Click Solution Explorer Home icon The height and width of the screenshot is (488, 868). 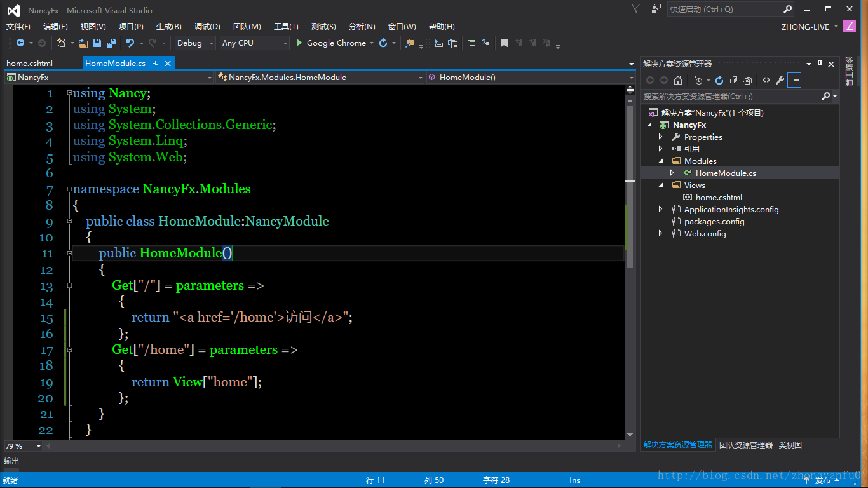(678, 80)
